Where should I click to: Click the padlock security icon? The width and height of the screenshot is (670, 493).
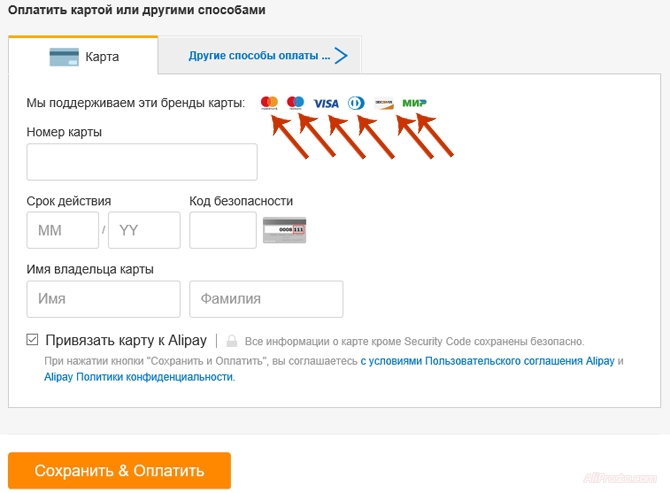pos(231,341)
